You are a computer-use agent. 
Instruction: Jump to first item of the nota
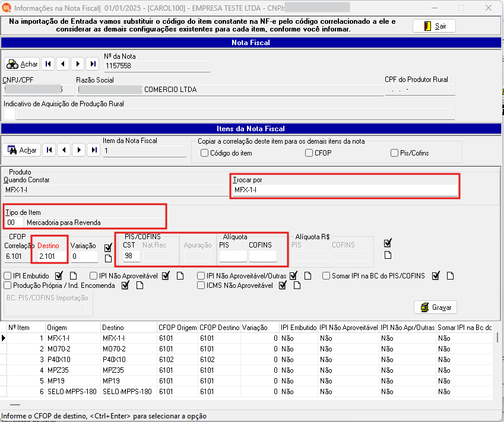pos(49,150)
